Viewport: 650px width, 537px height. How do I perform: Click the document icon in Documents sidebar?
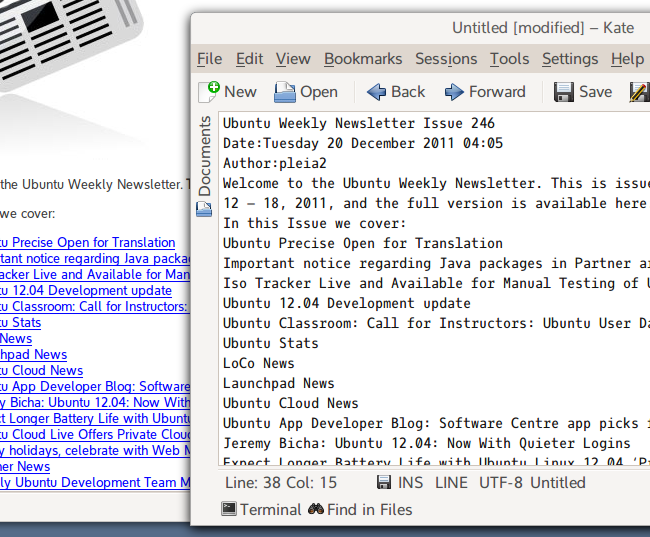pos(204,209)
